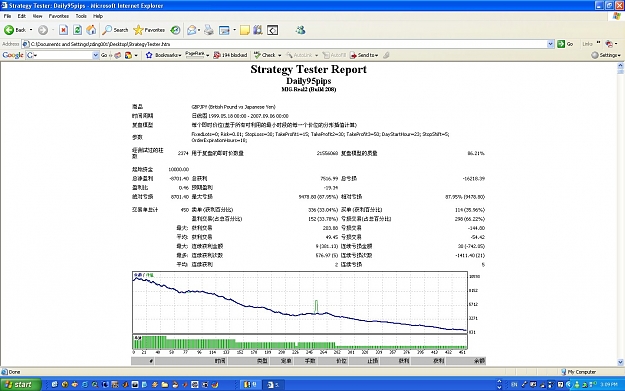Click the Edit page toolbar icon
Screen dimensions: 625x391
224,30
